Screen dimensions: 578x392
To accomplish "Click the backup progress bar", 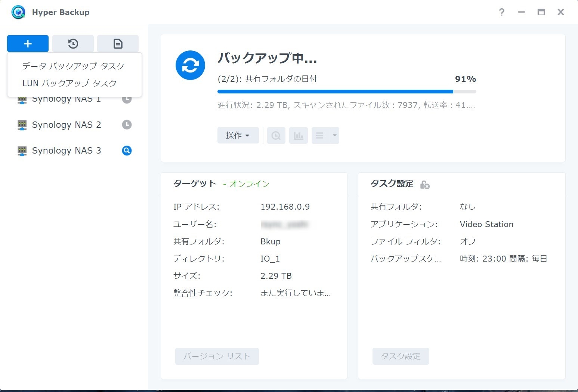I will click(346, 92).
